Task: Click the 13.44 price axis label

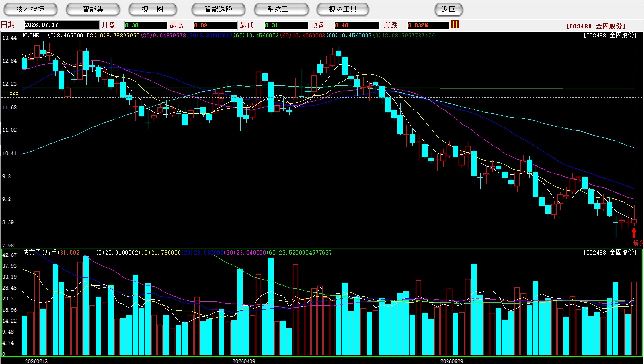Action: point(9,38)
